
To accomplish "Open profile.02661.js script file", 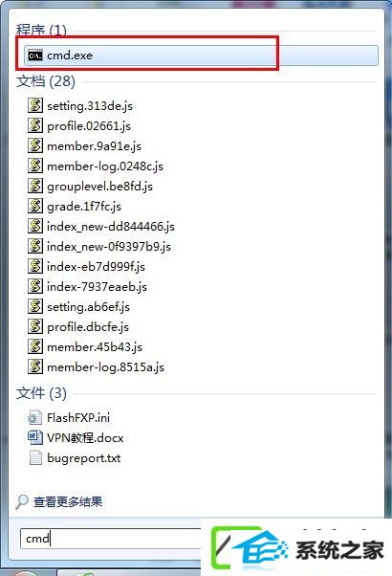I will tap(89, 126).
